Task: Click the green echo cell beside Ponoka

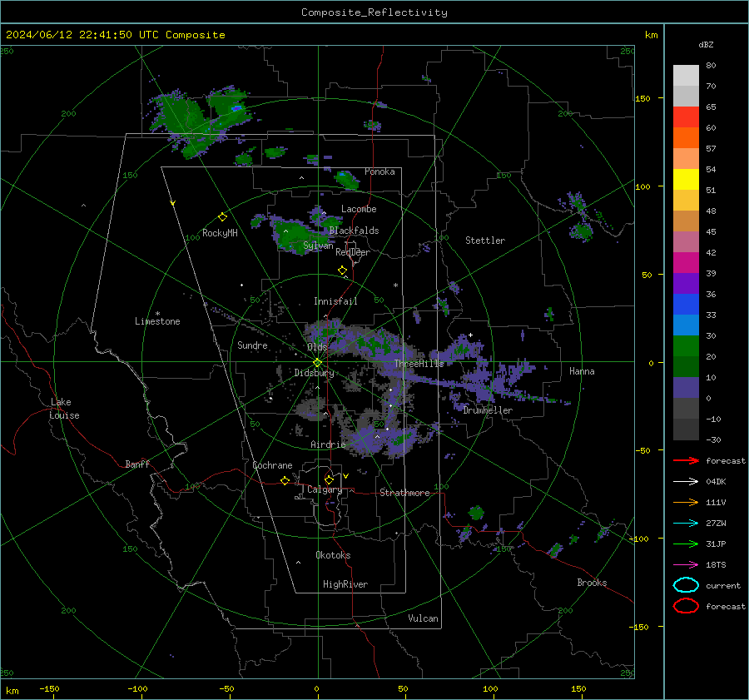Action: click(x=347, y=180)
